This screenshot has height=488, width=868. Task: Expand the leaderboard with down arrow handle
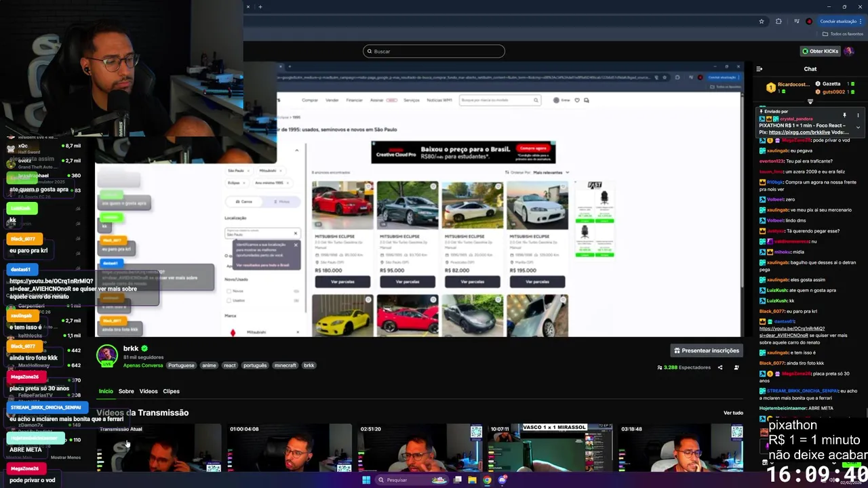(x=810, y=102)
